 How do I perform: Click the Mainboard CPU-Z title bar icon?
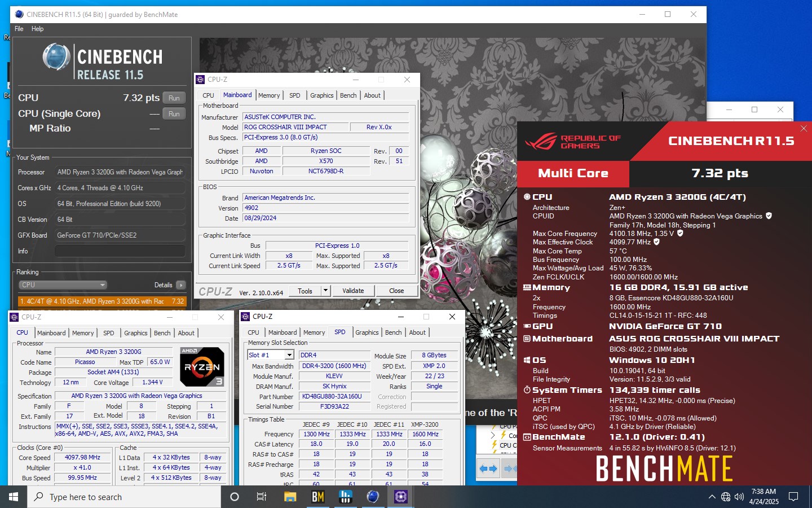click(201, 80)
